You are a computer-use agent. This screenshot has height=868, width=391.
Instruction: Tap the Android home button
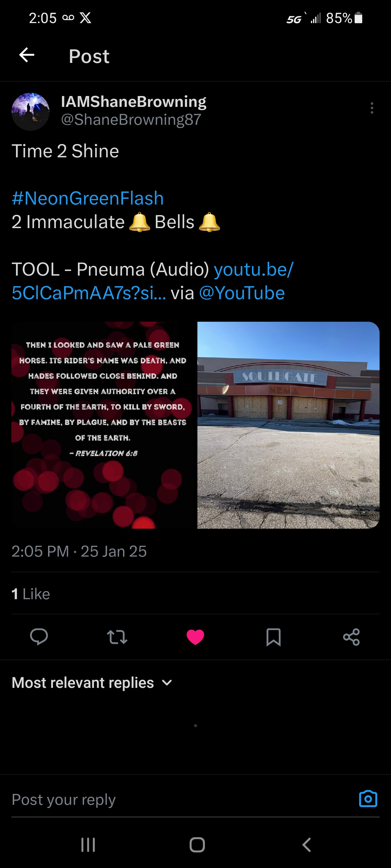coord(197,845)
